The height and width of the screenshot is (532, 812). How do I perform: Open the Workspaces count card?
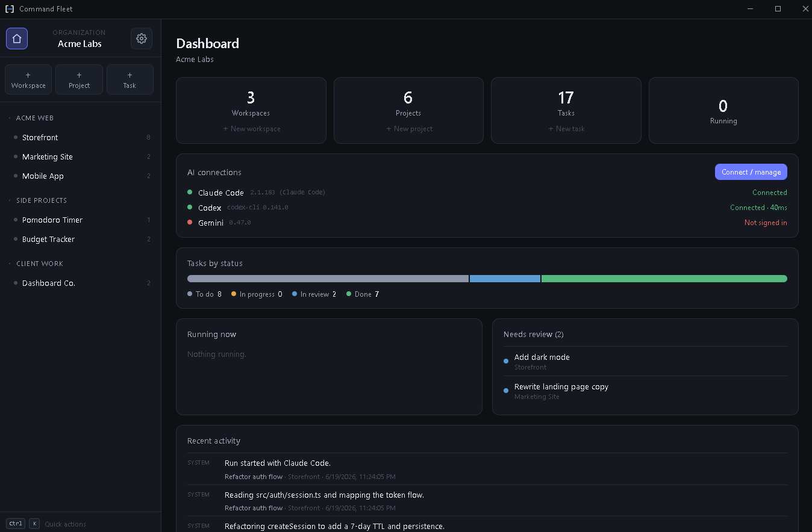point(251,110)
